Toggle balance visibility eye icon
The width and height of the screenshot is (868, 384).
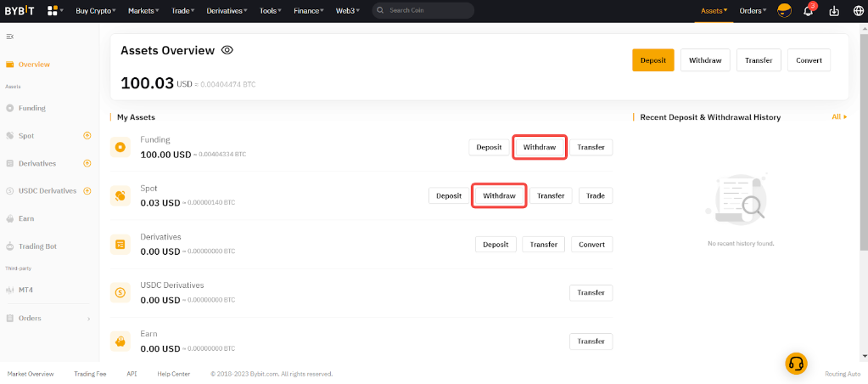[227, 50]
